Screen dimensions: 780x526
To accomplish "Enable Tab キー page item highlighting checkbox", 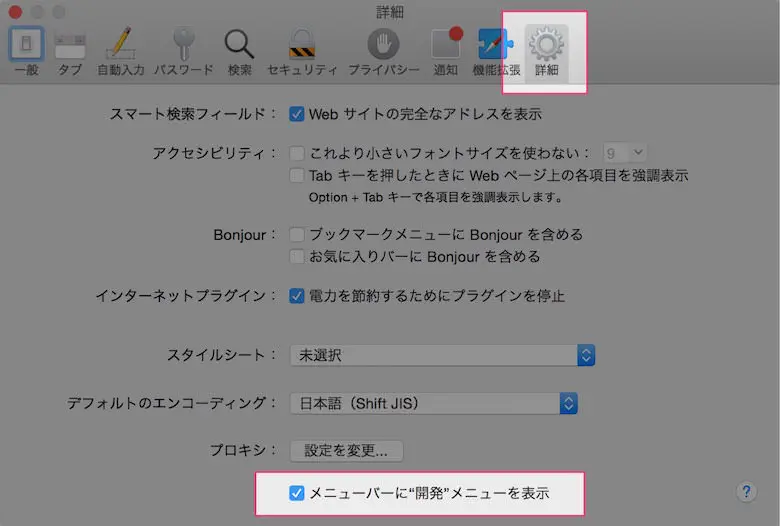I will pos(296,175).
